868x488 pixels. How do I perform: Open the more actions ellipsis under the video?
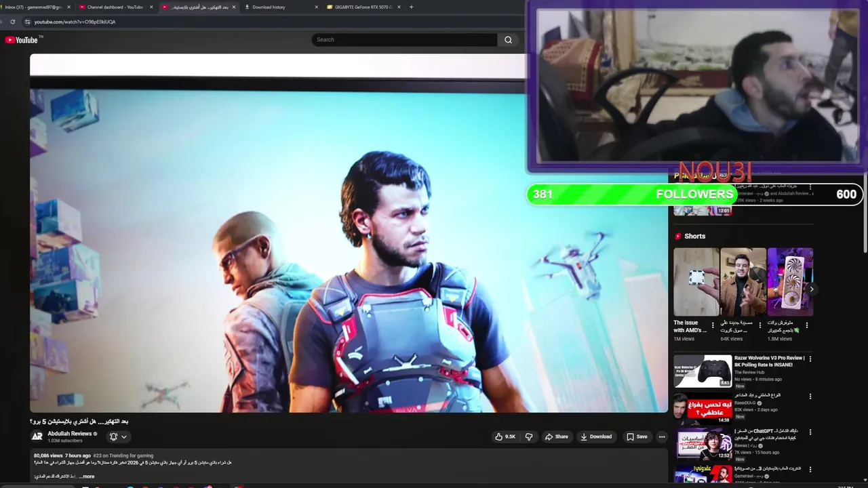pyautogui.click(x=662, y=436)
